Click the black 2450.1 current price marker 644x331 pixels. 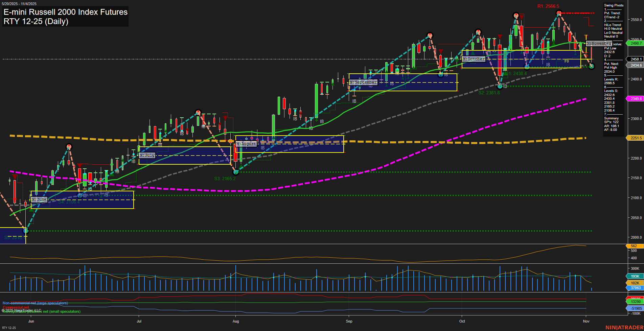click(x=635, y=59)
